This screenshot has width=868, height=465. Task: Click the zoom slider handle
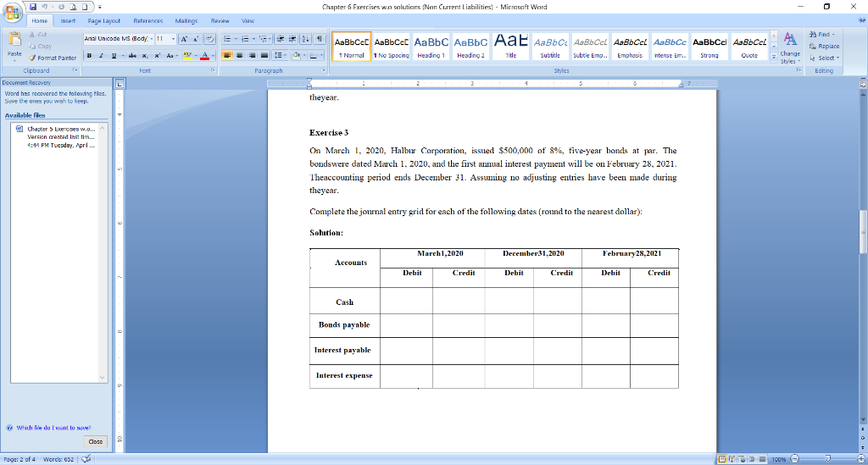click(x=828, y=459)
